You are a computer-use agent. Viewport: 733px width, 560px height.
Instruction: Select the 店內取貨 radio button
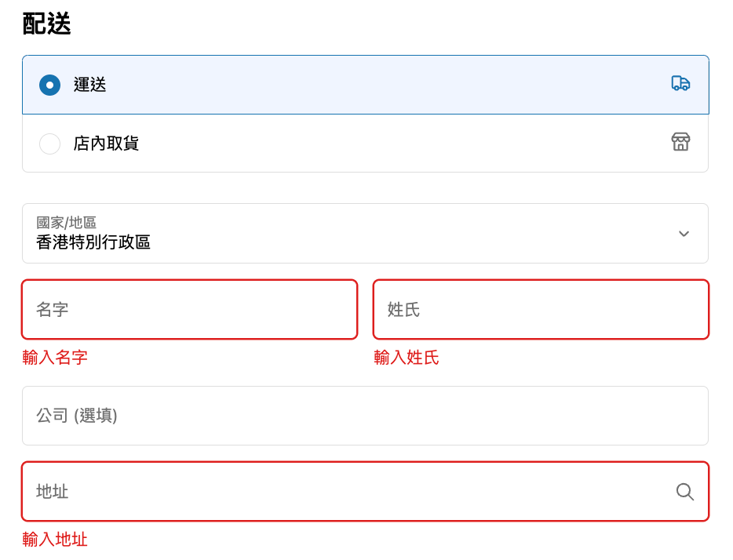[x=49, y=144]
